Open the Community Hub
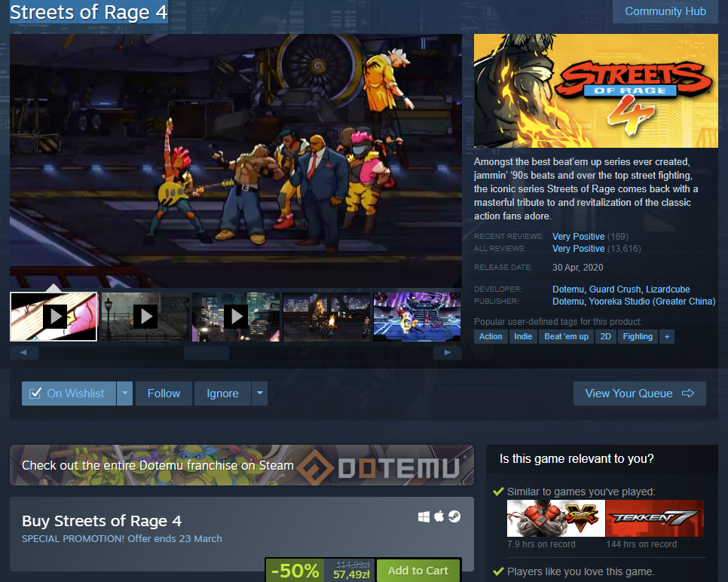The width and height of the screenshot is (728, 582). 665,11
